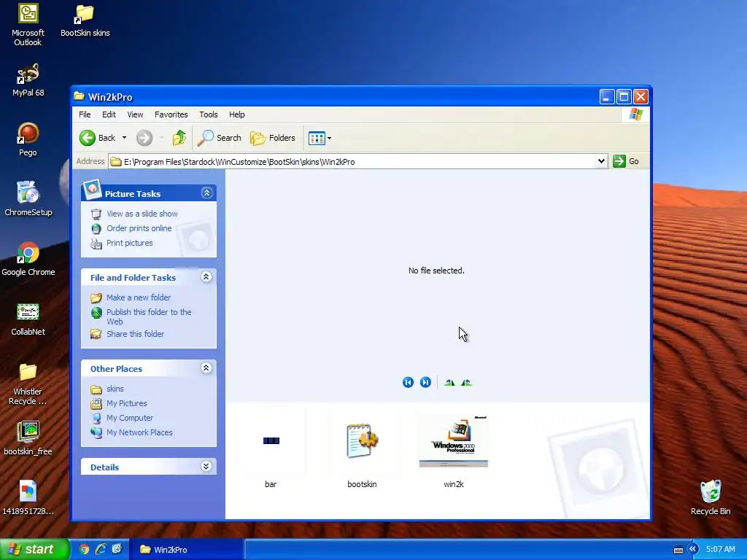The image size is (747, 560).
Task: Click Share this folder
Action: [x=135, y=334]
